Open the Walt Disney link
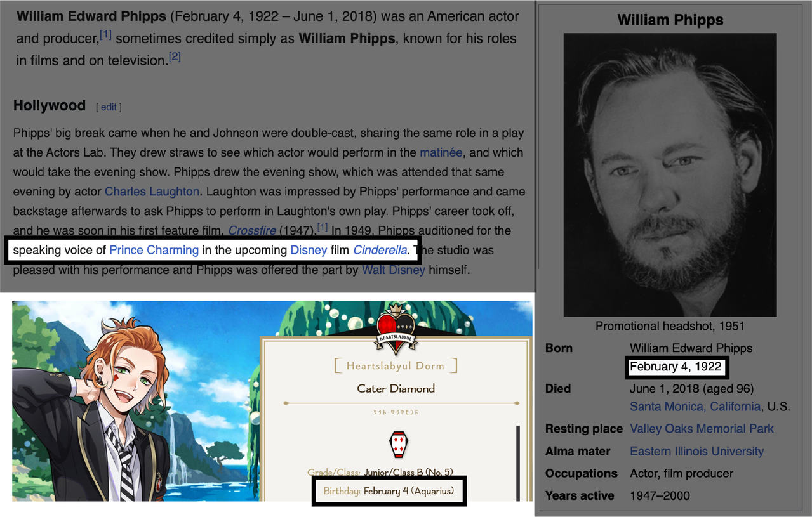This screenshot has width=812, height=517. (394, 270)
